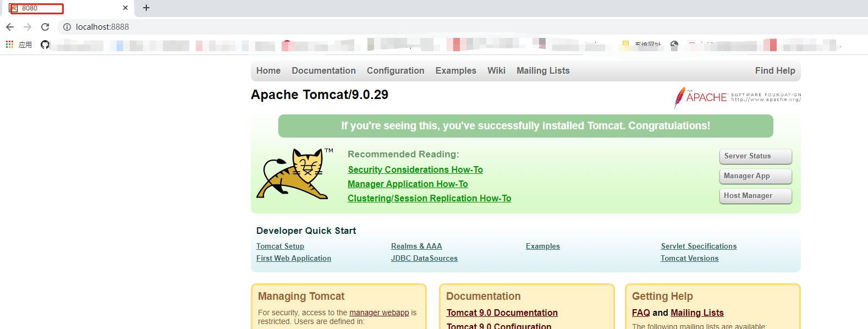The height and width of the screenshot is (329, 868).
Task: Open the Examples item in top navigation
Action: pyautogui.click(x=456, y=70)
